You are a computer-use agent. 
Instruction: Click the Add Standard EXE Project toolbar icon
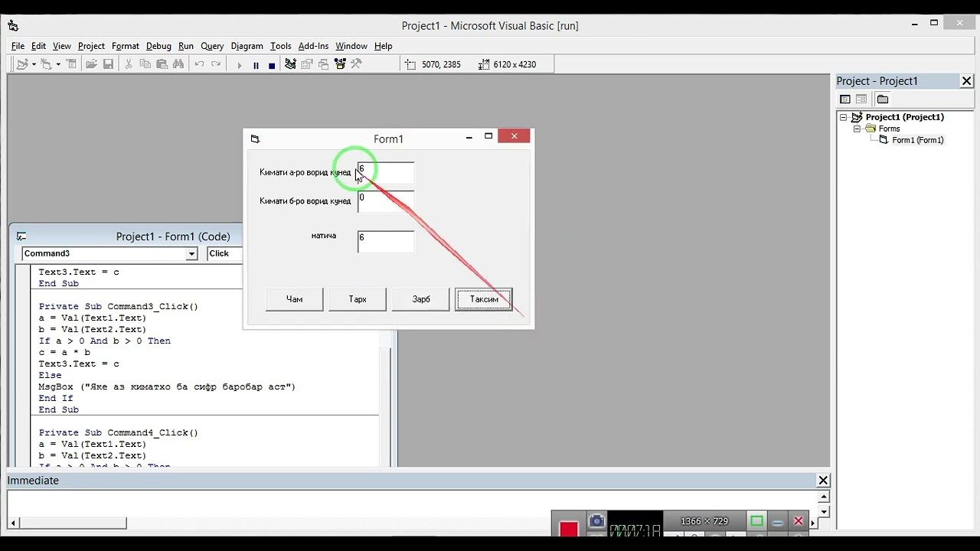tap(22, 64)
